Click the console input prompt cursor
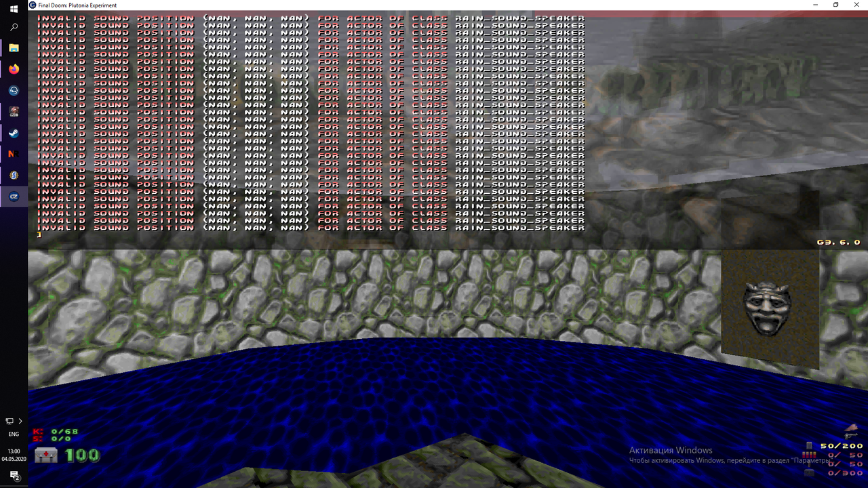This screenshot has height=488, width=868. [x=39, y=235]
